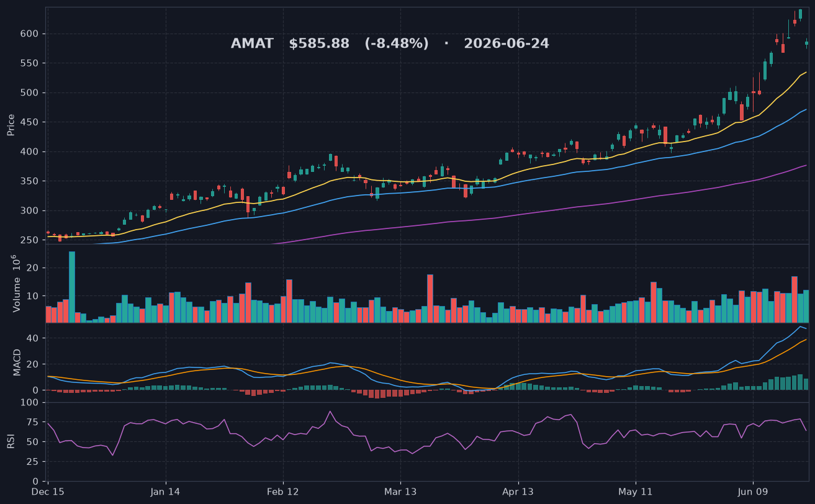
Task: Click the 500 price tick label
Action: pyautogui.click(x=30, y=93)
